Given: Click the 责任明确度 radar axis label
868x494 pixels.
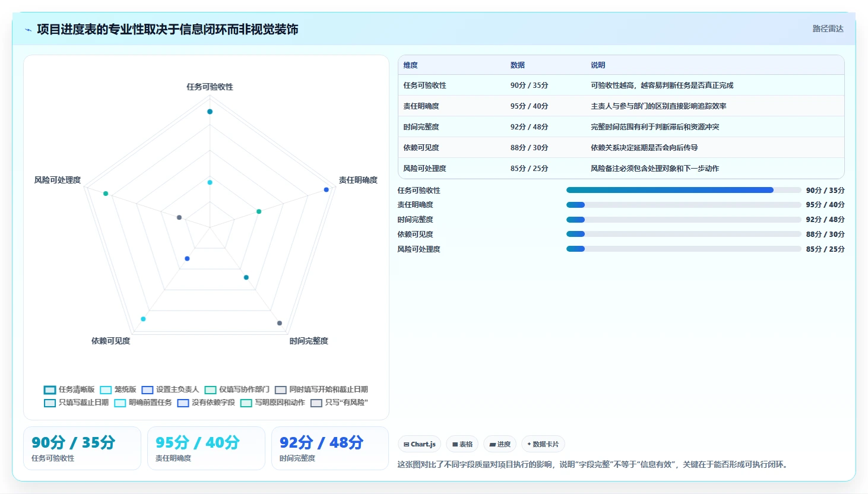Looking at the screenshot, I should (x=358, y=180).
